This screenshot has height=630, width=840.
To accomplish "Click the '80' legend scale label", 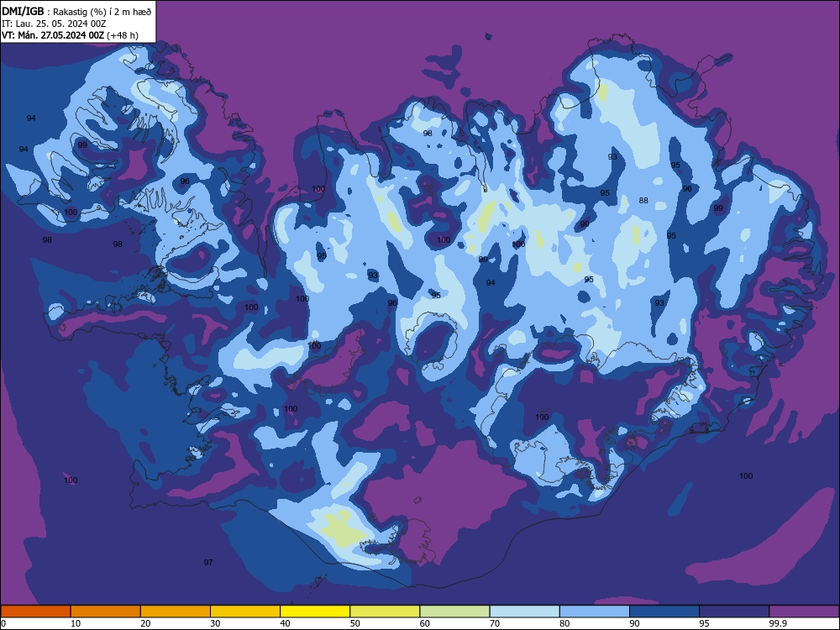I will (x=565, y=623).
